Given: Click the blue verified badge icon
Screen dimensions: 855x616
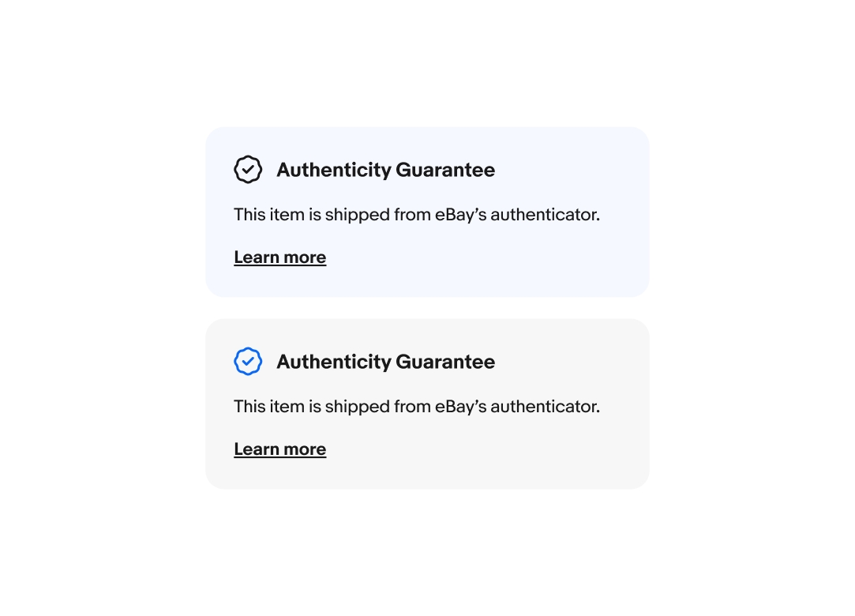Looking at the screenshot, I should 248,362.
